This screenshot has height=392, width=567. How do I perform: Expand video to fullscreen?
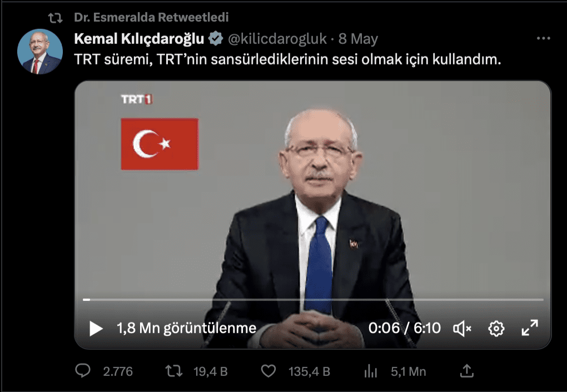tap(530, 328)
